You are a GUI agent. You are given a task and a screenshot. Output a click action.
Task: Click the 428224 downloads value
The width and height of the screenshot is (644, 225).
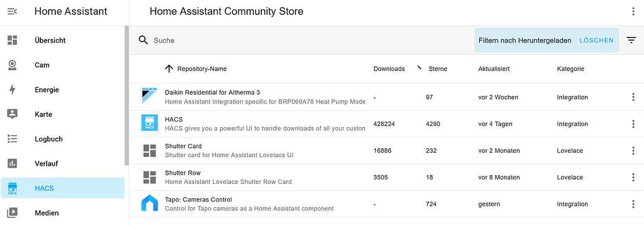coord(384,124)
